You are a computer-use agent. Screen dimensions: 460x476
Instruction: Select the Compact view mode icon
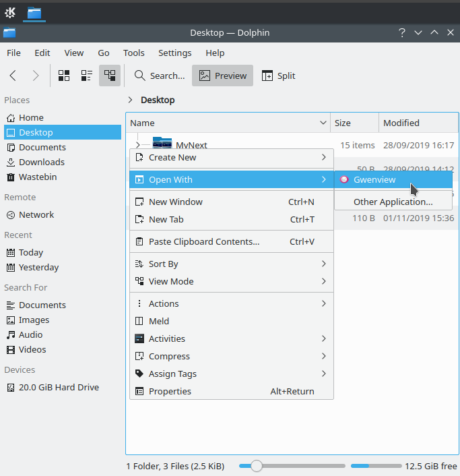pyautogui.click(x=87, y=76)
